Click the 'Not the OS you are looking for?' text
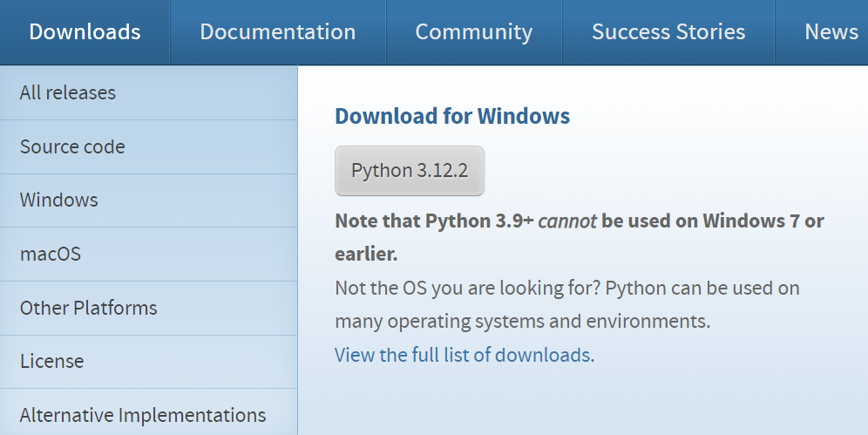 [x=467, y=289]
